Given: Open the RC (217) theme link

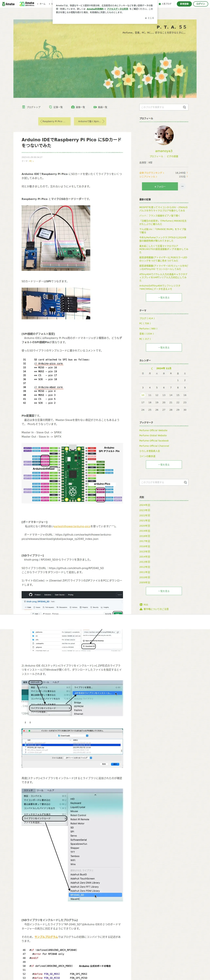Looking at the screenshot, I should click(x=145, y=339).
